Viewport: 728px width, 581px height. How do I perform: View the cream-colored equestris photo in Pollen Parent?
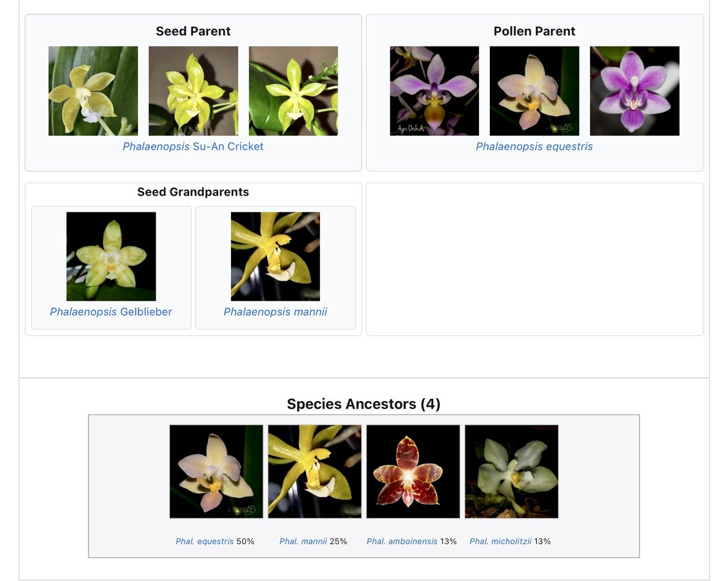point(534,91)
